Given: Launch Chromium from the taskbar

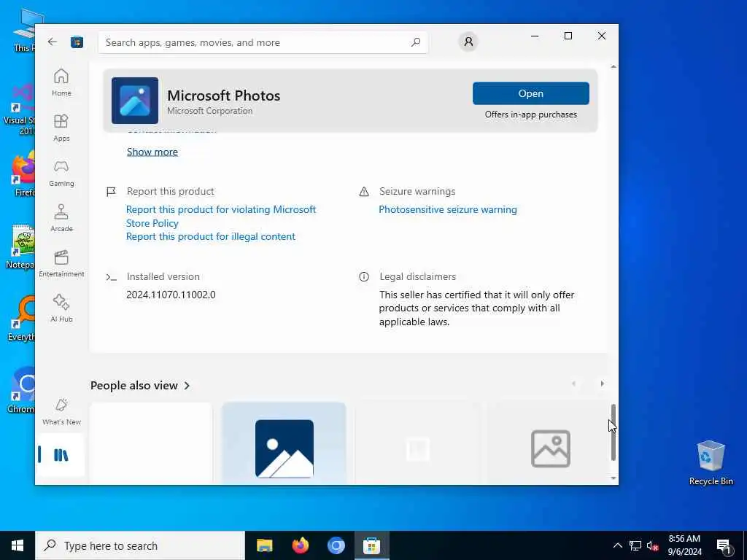Looking at the screenshot, I should [x=336, y=545].
